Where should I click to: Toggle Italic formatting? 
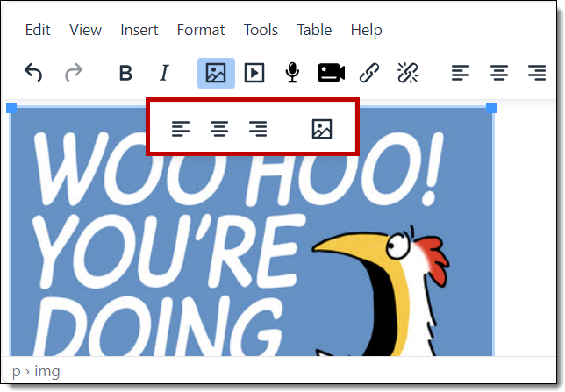164,73
